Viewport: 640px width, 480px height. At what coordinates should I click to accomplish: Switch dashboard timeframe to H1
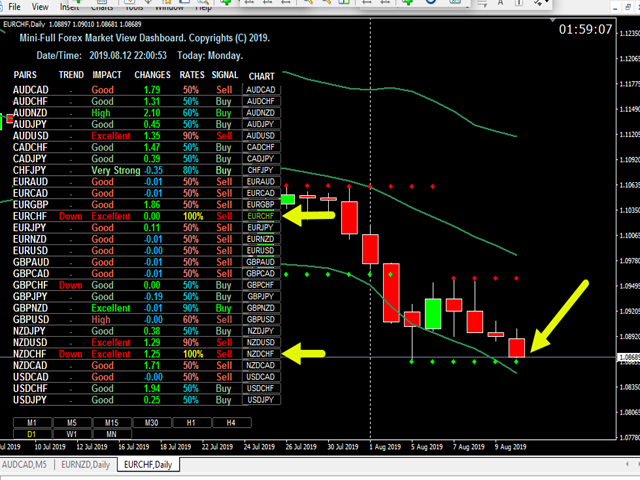pyautogui.click(x=191, y=422)
